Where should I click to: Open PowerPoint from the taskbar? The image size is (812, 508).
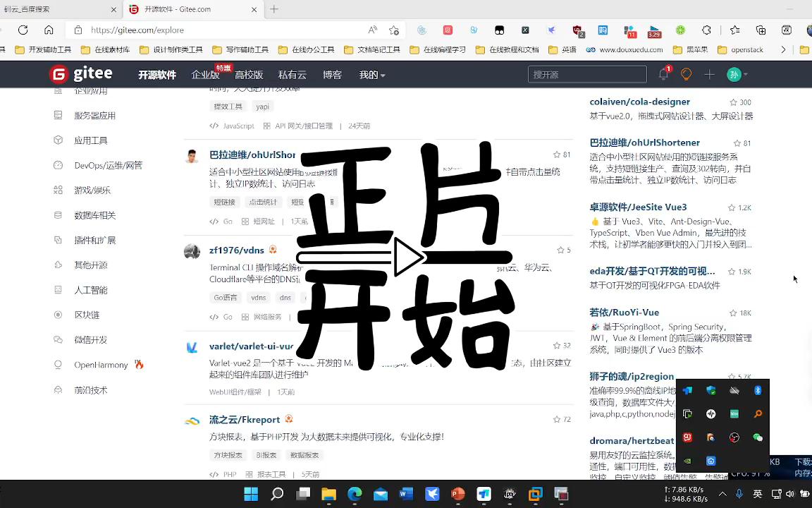458,493
